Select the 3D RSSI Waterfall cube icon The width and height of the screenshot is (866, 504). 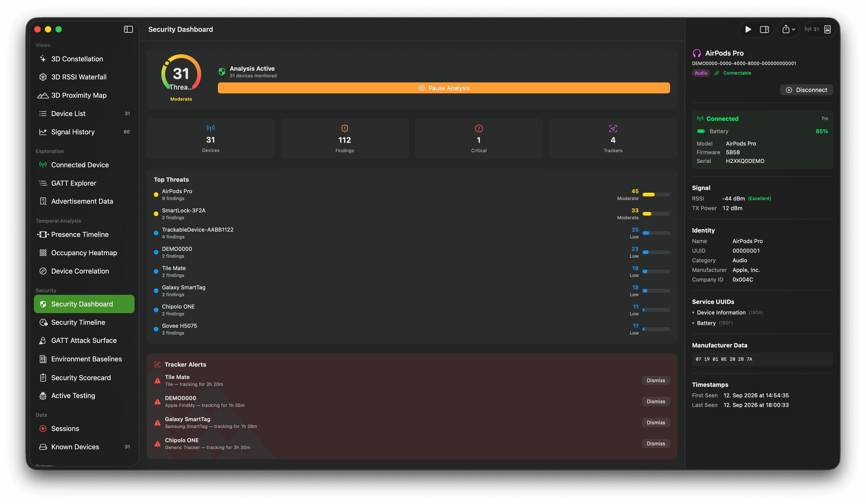(x=43, y=77)
